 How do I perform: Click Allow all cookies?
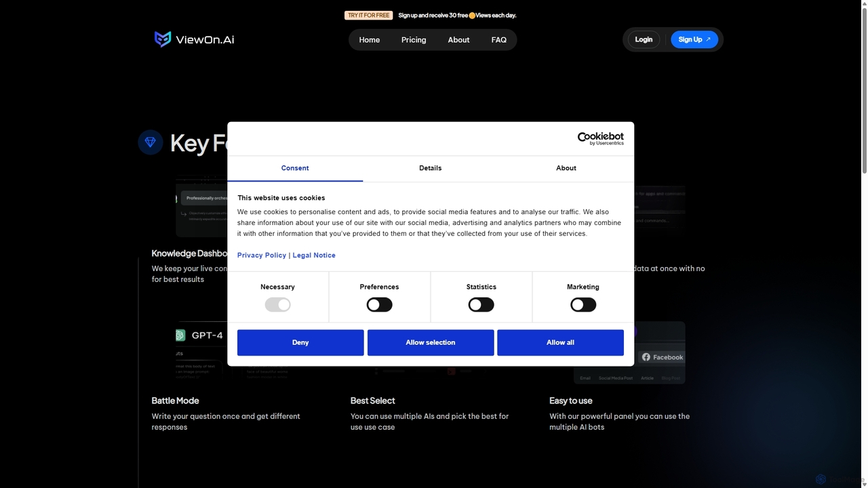point(560,342)
